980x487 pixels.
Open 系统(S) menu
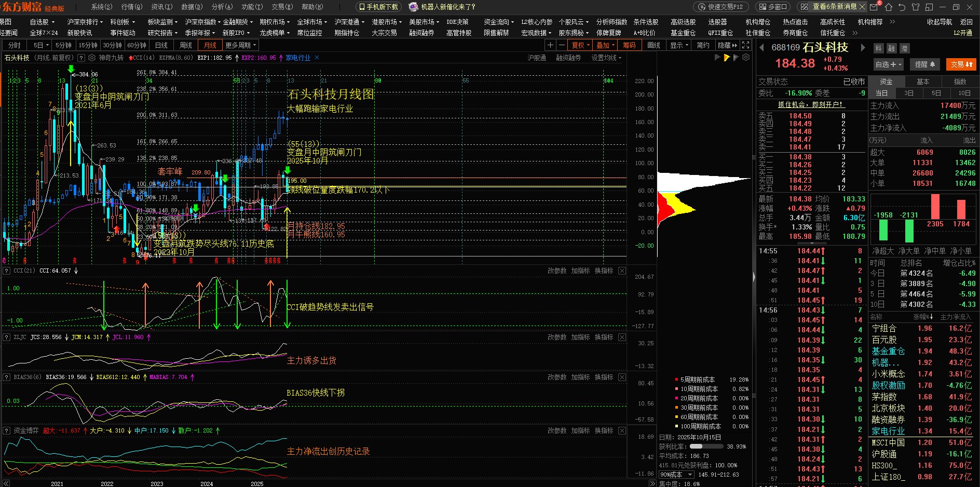[x=101, y=7]
